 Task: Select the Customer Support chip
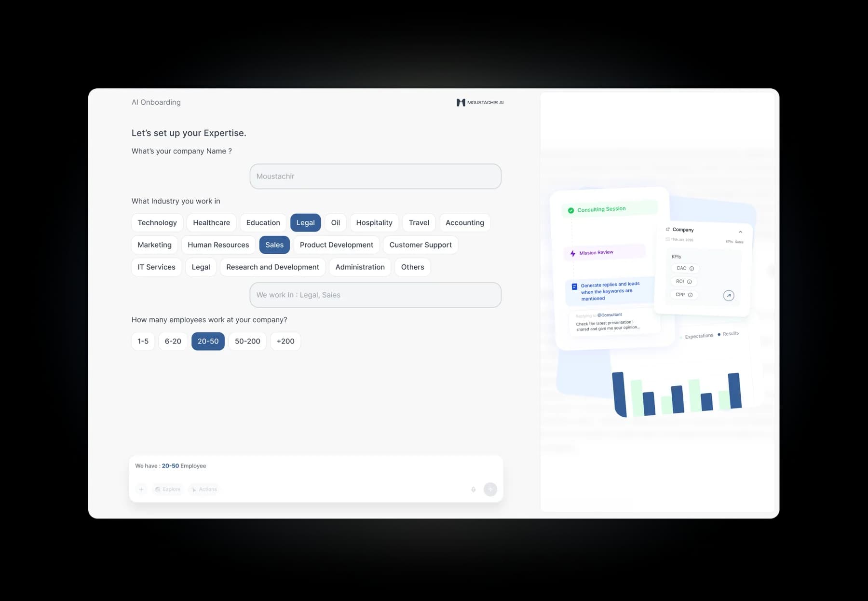420,245
